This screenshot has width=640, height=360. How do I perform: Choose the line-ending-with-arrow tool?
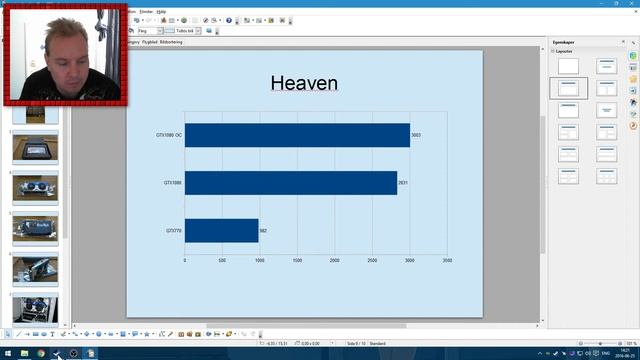pyautogui.click(x=27, y=334)
